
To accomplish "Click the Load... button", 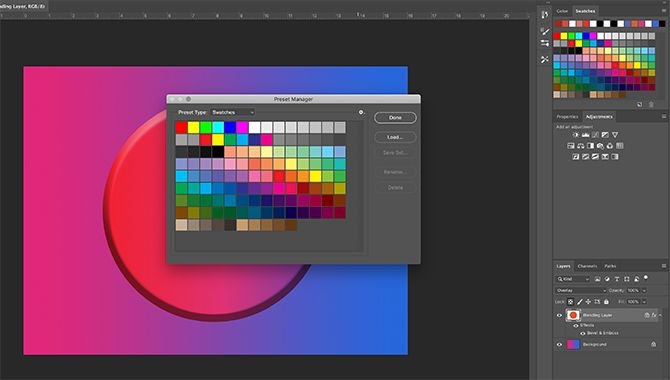I will pos(395,137).
